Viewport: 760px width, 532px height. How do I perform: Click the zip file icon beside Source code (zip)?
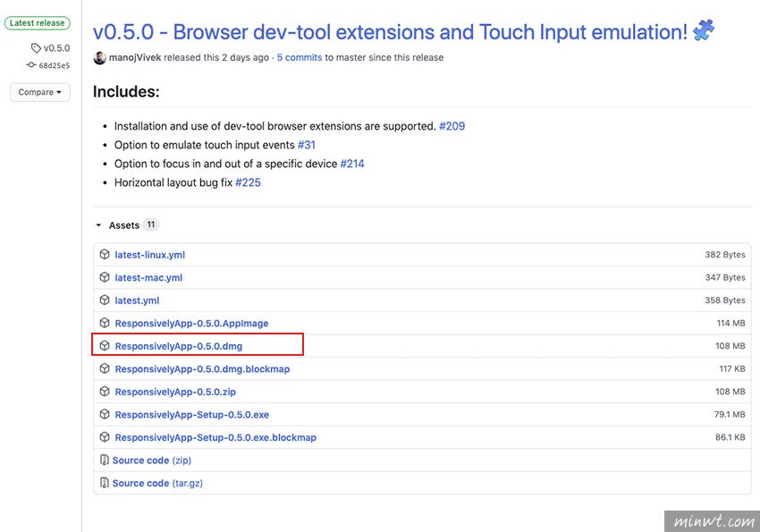pos(104,460)
